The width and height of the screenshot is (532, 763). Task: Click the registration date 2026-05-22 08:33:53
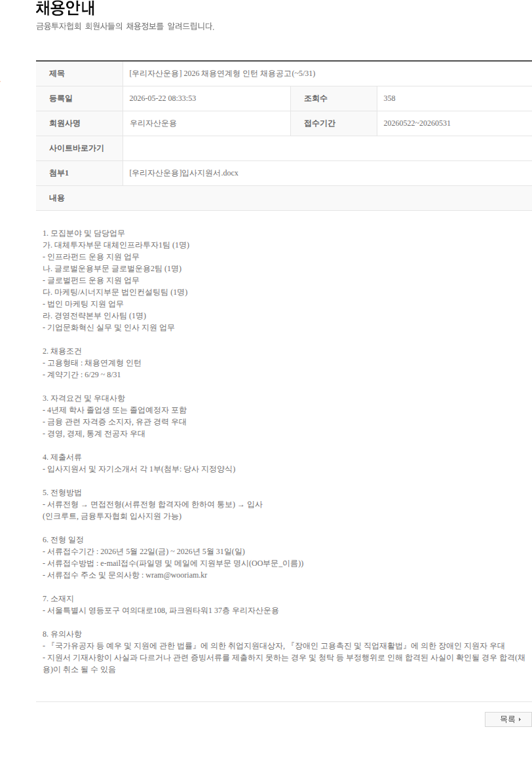pyautogui.click(x=162, y=98)
